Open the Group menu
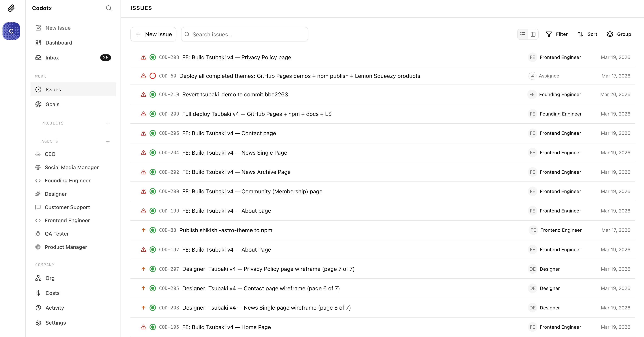 [619, 34]
